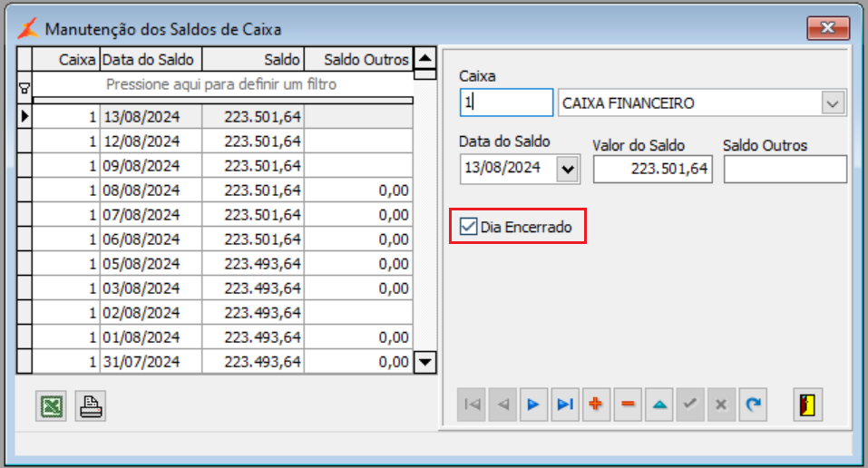The image size is (868, 468).
Task: Select row dated 07/08/2024
Action: (x=222, y=214)
